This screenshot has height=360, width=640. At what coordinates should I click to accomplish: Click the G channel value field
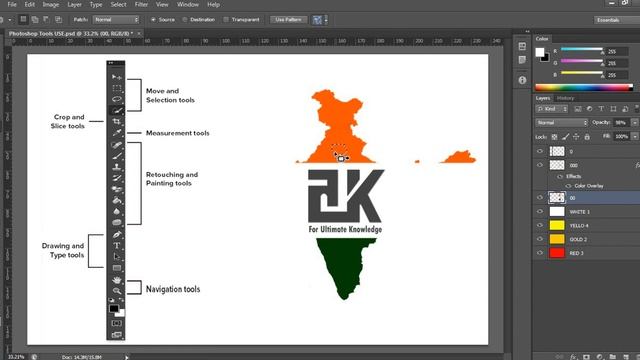point(616,63)
